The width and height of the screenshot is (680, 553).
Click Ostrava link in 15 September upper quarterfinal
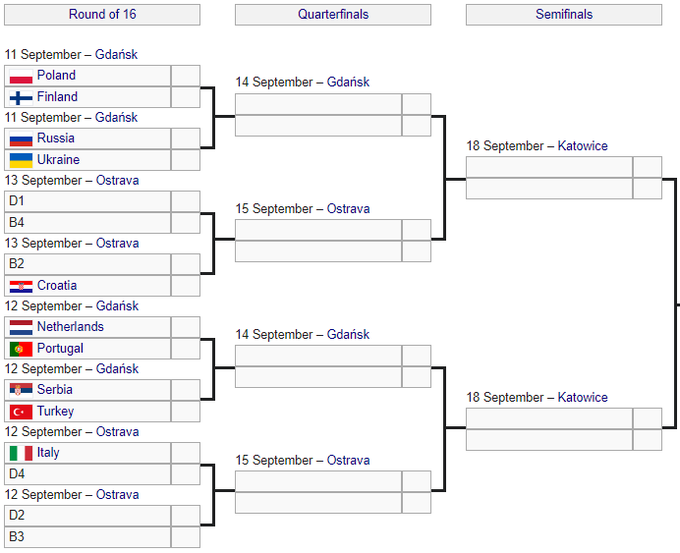(348, 209)
